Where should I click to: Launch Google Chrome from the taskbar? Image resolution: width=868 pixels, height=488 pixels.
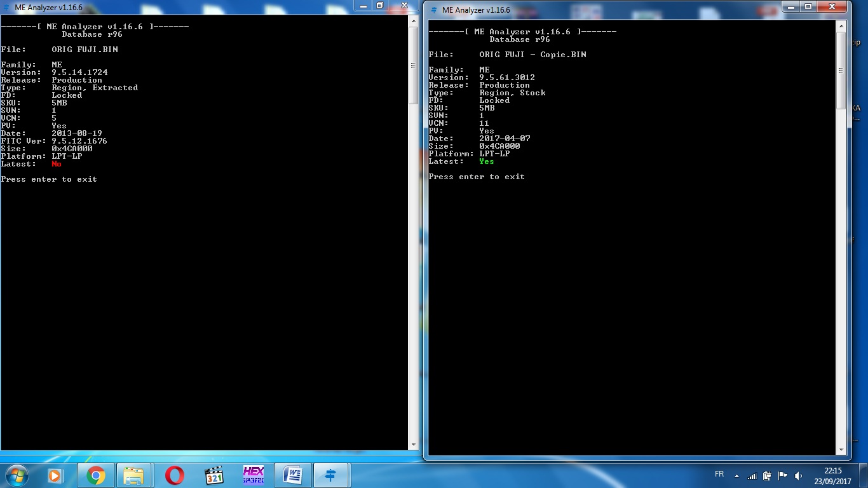(x=94, y=475)
